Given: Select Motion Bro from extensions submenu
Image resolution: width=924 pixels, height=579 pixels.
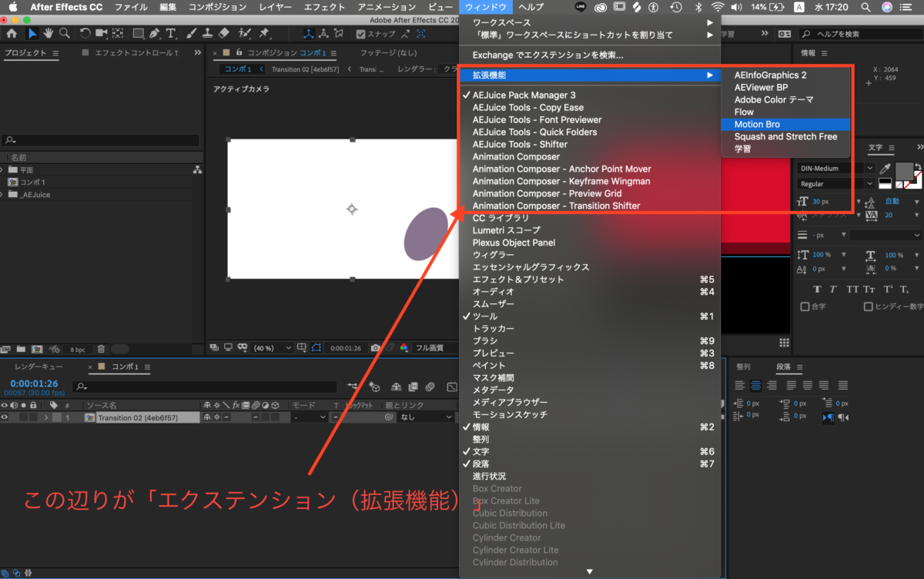Looking at the screenshot, I should click(785, 124).
